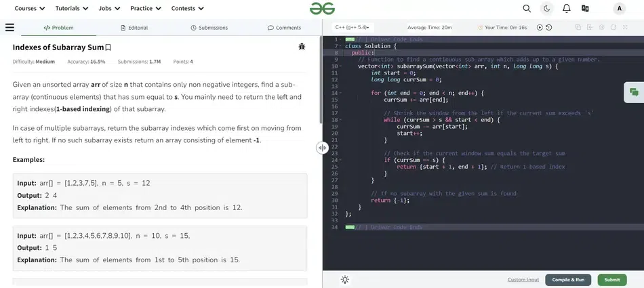Click the clock icon beside Your Time
Image resolution: width=644 pixels, height=288 pixels.
point(480,28)
